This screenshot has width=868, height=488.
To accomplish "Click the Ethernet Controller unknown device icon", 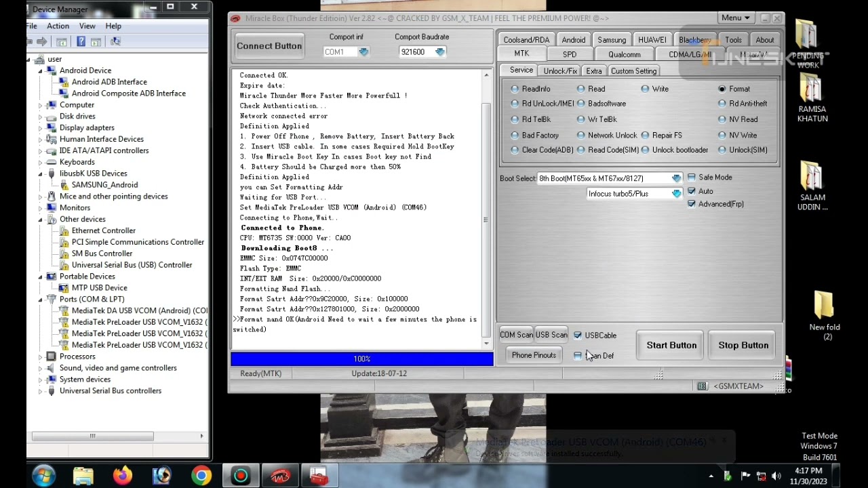I will pos(64,230).
